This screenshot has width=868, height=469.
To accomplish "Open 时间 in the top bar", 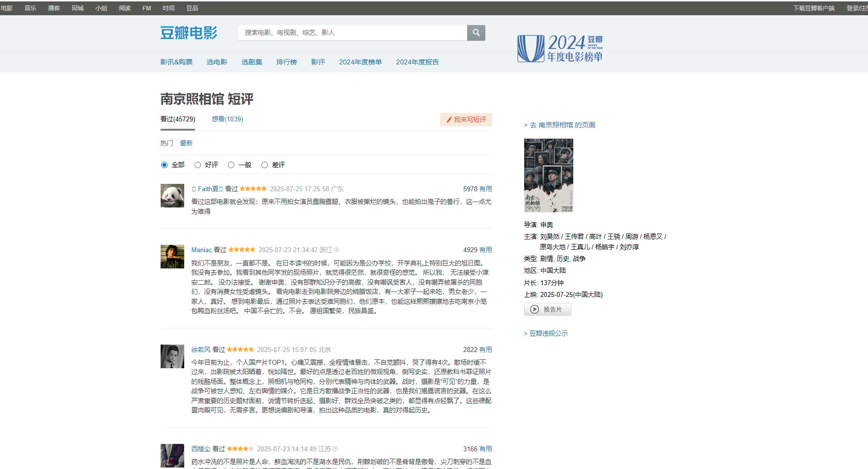I will click(168, 8).
